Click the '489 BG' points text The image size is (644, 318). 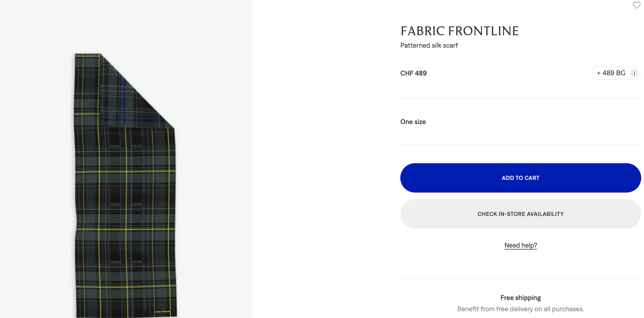(x=614, y=73)
